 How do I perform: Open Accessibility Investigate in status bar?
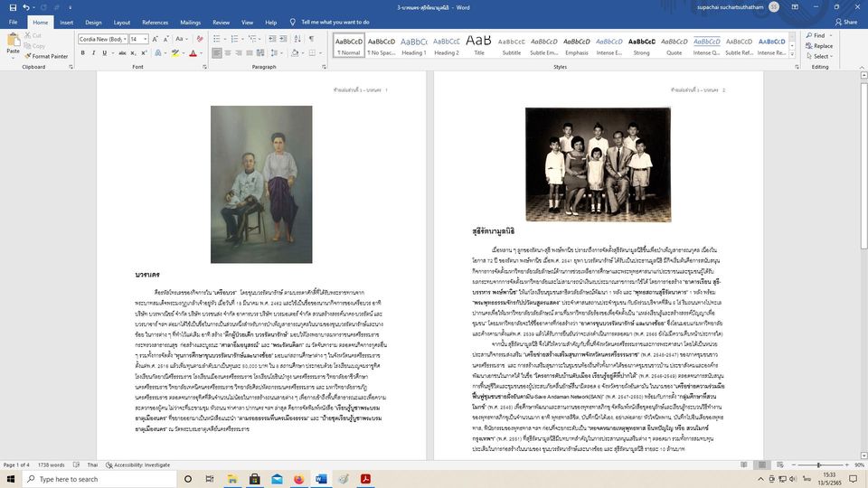[137, 465]
